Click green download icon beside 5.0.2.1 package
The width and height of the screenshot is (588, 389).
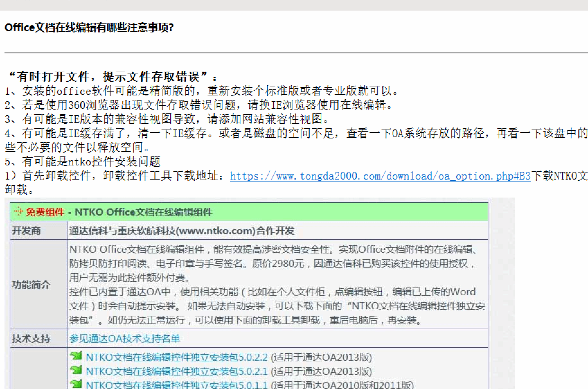76,370
